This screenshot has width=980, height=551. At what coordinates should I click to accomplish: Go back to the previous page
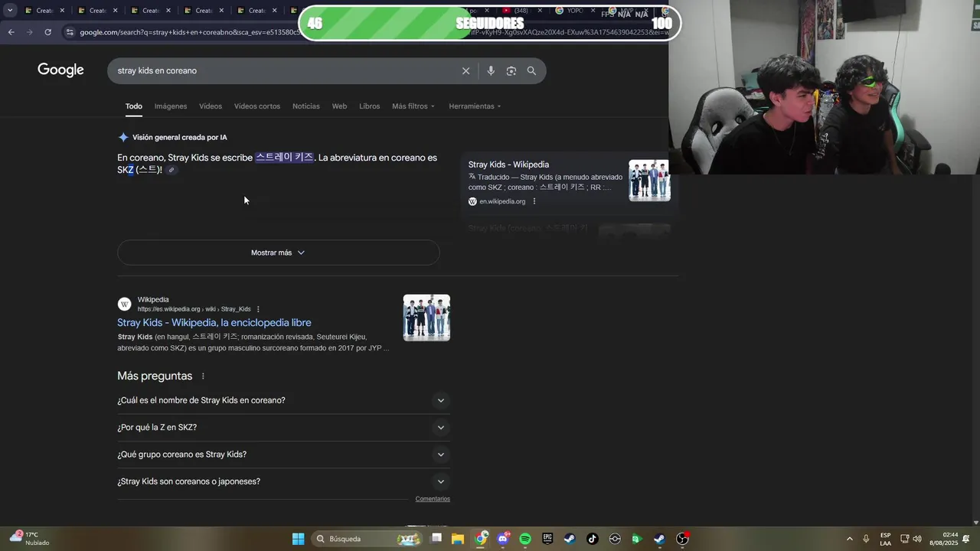pos(11,32)
